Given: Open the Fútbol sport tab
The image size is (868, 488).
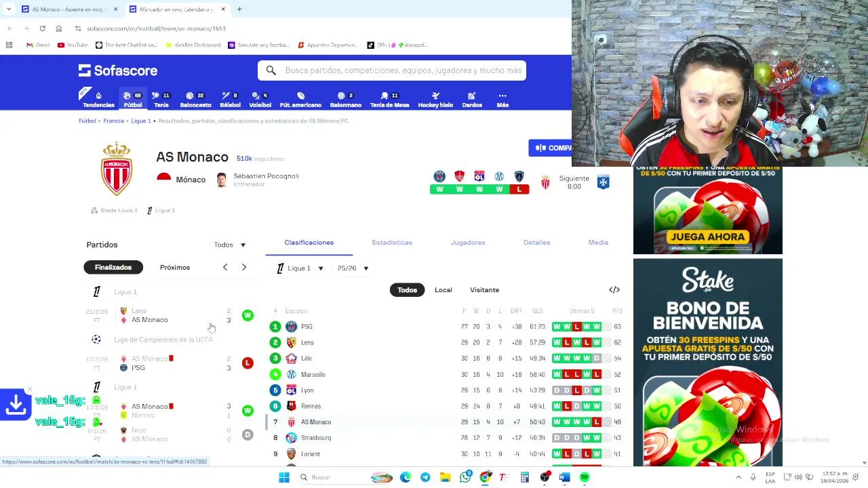Looking at the screenshot, I should click(133, 100).
